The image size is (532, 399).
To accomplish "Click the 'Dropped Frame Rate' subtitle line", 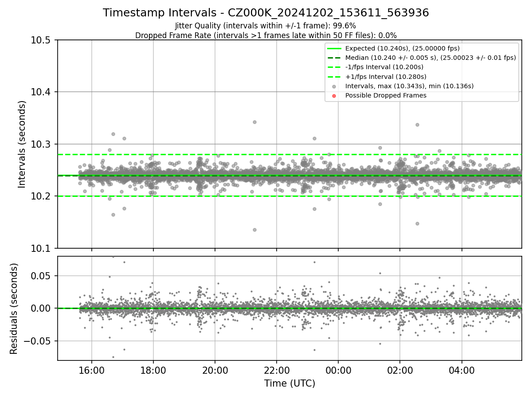I will [x=266, y=35].
